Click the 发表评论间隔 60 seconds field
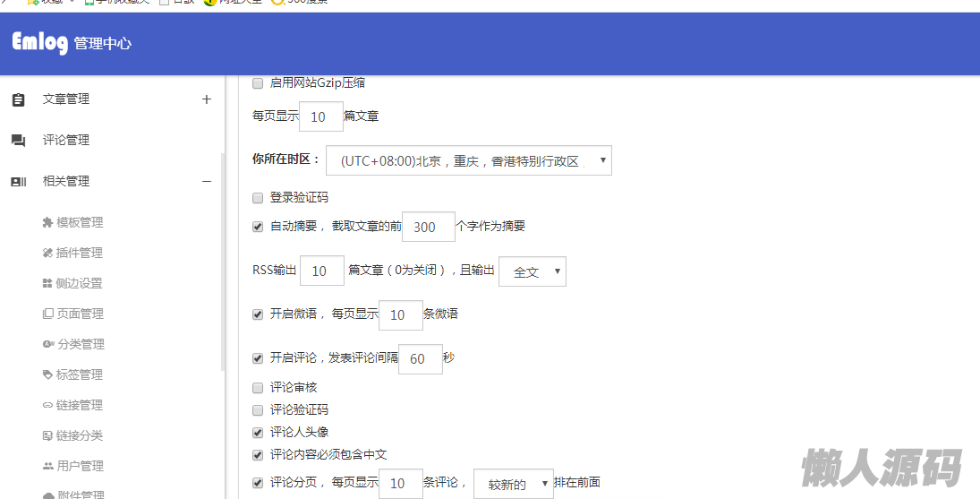Screen dimensions: 980x499 421,359
